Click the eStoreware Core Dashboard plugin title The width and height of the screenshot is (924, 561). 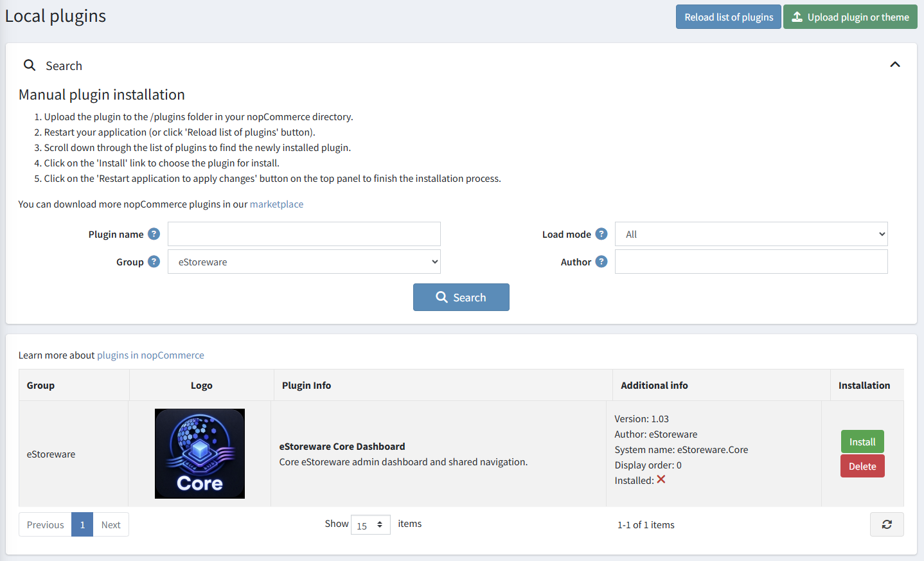pos(342,447)
